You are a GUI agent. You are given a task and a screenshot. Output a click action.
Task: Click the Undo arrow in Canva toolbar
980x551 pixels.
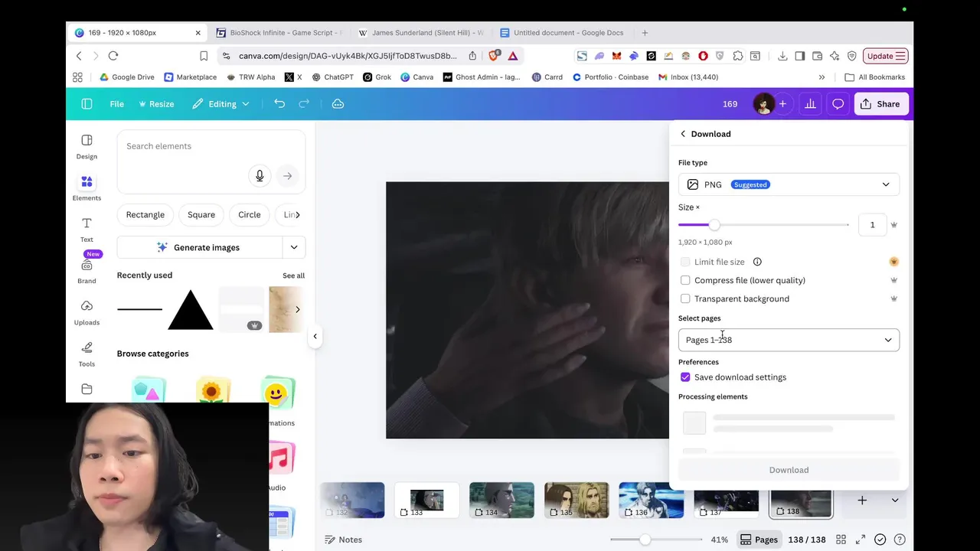[279, 104]
